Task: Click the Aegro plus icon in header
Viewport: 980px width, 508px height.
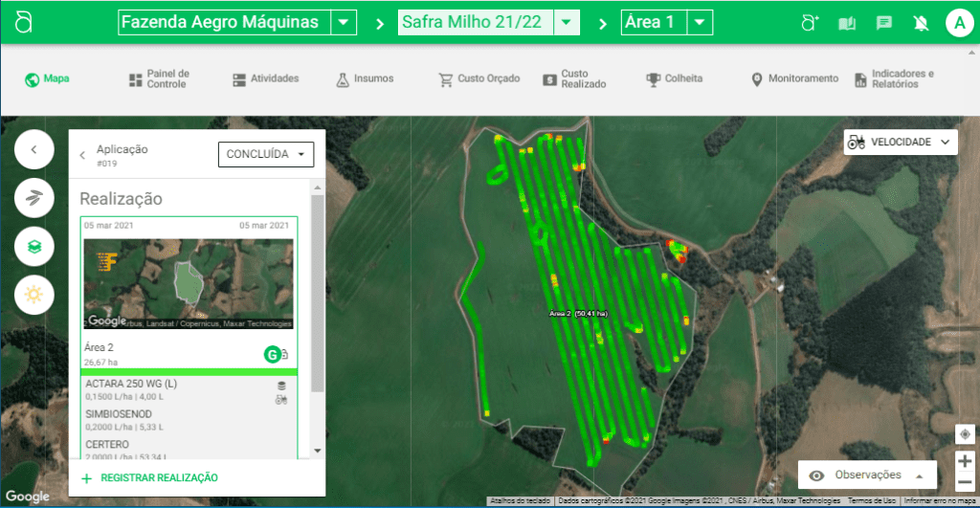Action: click(x=810, y=23)
